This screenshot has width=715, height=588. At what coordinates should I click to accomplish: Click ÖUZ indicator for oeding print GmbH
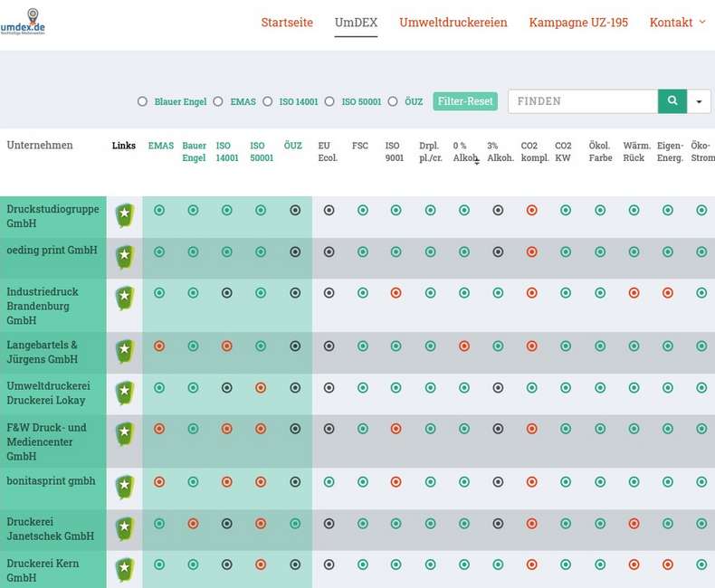click(295, 251)
